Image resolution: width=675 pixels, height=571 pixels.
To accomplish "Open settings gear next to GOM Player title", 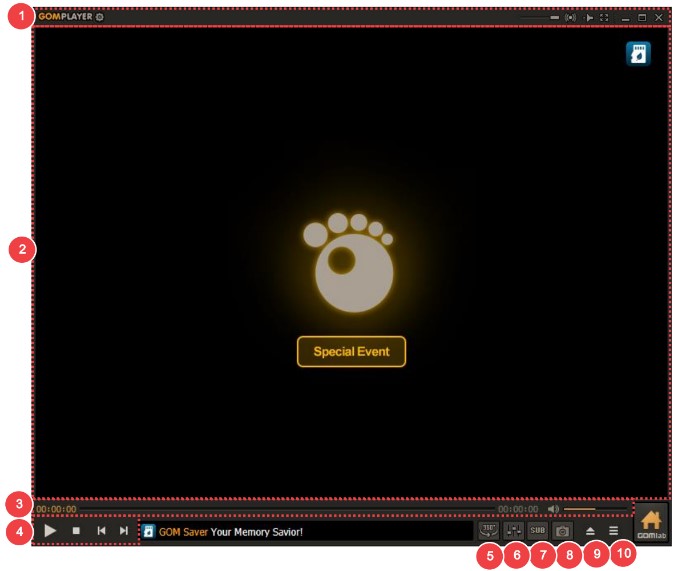I will 99,17.
